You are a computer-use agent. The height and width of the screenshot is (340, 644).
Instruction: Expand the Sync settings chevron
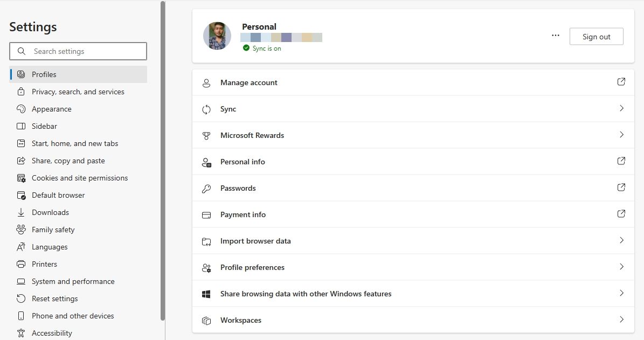621,108
